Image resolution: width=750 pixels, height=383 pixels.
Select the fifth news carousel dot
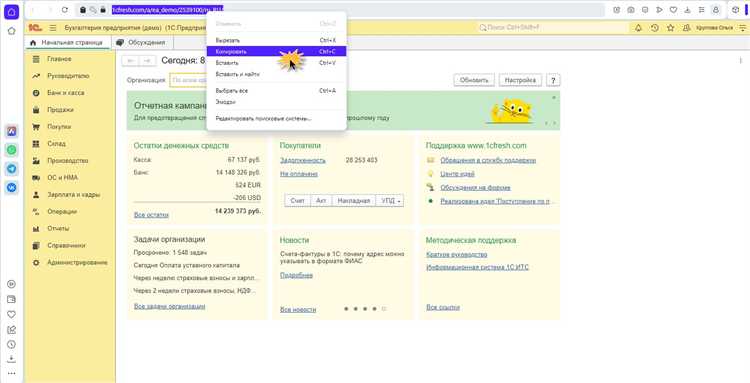384,309
